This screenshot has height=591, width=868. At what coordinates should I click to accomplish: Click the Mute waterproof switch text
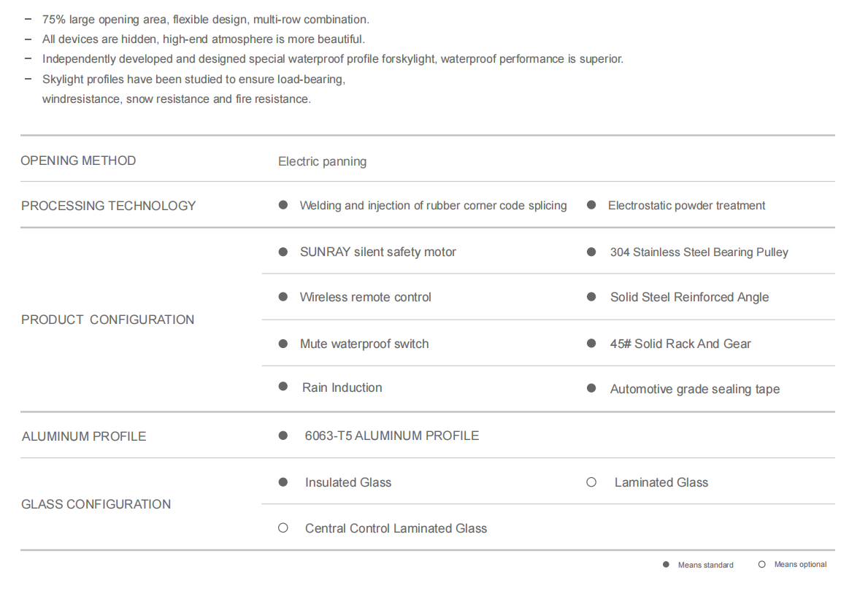click(x=364, y=344)
